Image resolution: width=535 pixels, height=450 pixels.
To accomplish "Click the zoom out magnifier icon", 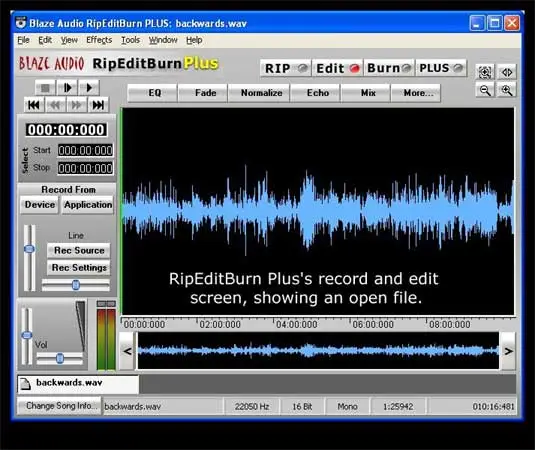I will coord(485,90).
